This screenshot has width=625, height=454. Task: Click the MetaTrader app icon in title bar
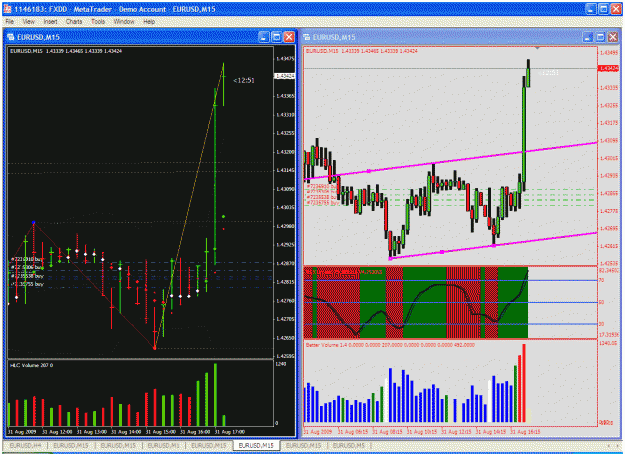click(7, 9)
